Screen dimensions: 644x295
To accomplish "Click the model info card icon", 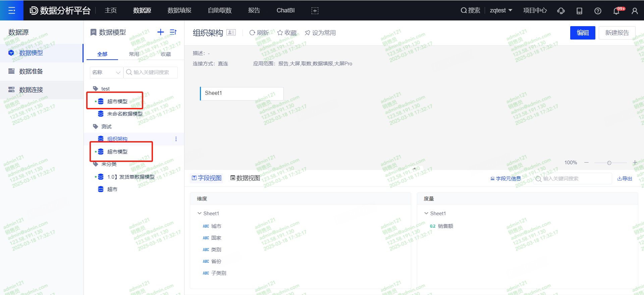I will point(231,33).
